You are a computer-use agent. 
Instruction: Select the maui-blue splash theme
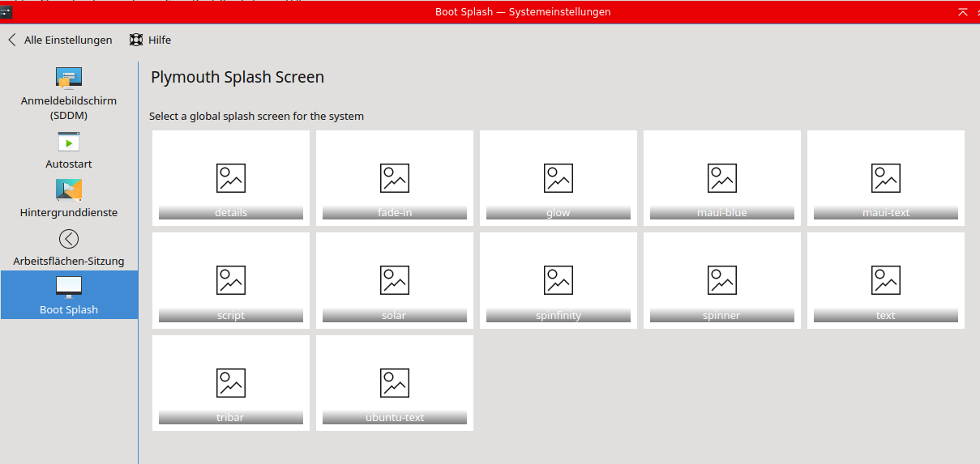[x=722, y=178]
